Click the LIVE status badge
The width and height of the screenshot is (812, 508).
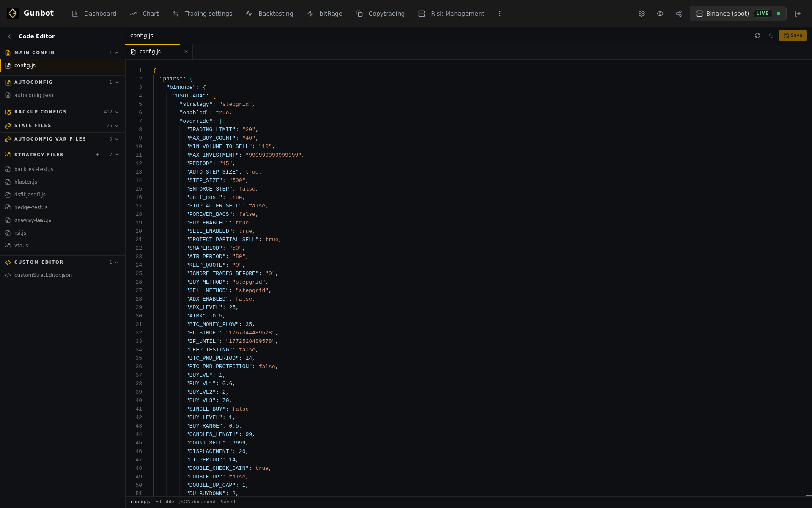click(762, 14)
